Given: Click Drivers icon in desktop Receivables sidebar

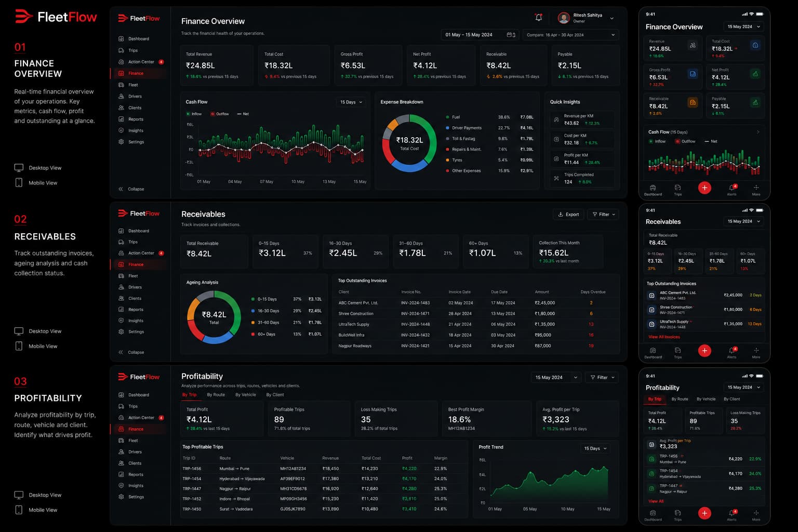Looking at the screenshot, I should pyautogui.click(x=121, y=287).
